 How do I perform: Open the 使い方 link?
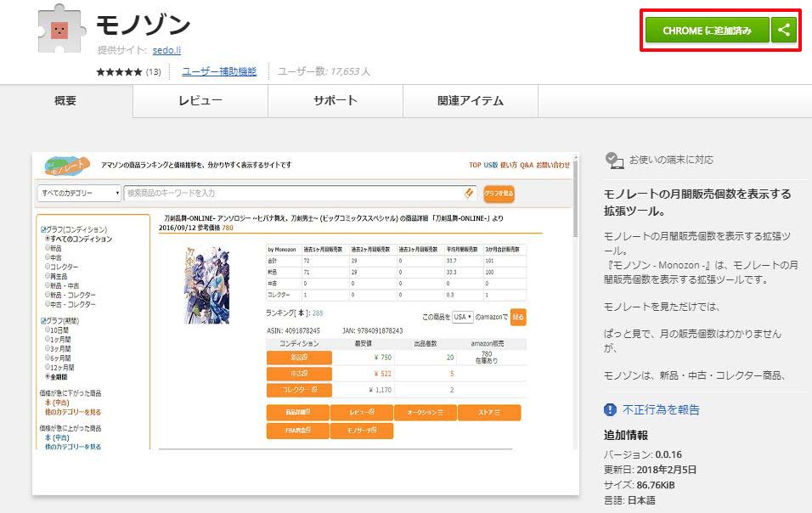[x=509, y=165]
